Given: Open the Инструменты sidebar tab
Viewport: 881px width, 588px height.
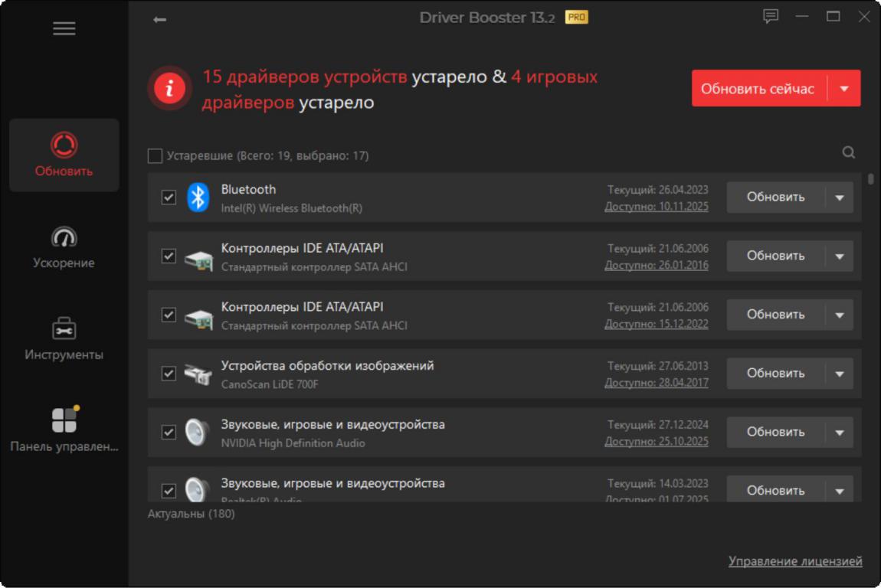Looking at the screenshot, I should [64, 338].
